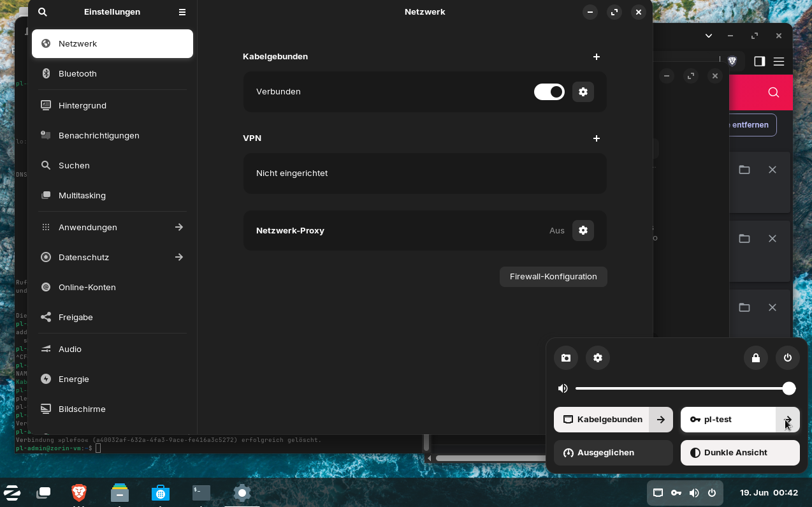The height and width of the screenshot is (507, 812).
Task: Disable the Verbunden wired connection switch
Action: tap(549, 92)
